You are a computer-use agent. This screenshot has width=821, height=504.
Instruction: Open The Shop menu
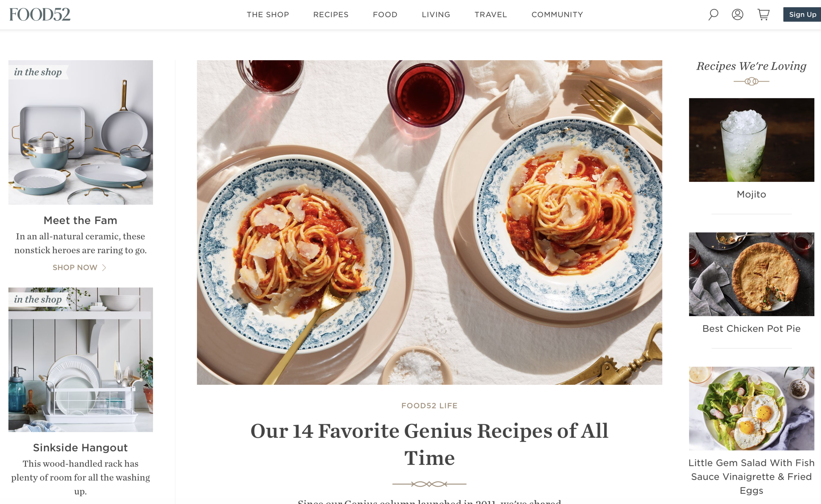[x=268, y=15]
